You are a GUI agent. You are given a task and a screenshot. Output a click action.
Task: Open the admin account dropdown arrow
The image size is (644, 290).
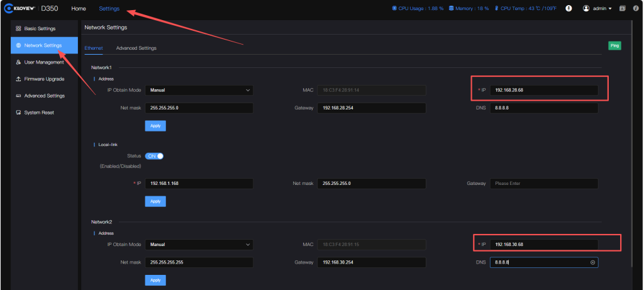[610, 9]
